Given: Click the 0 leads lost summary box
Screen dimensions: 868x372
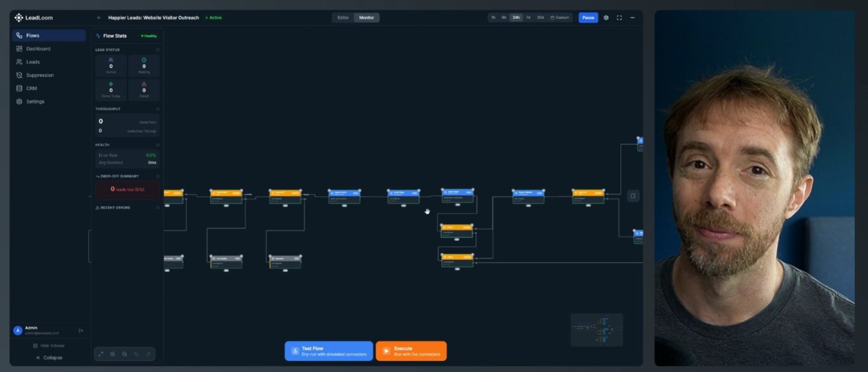Looking at the screenshot, I should click(127, 190).
